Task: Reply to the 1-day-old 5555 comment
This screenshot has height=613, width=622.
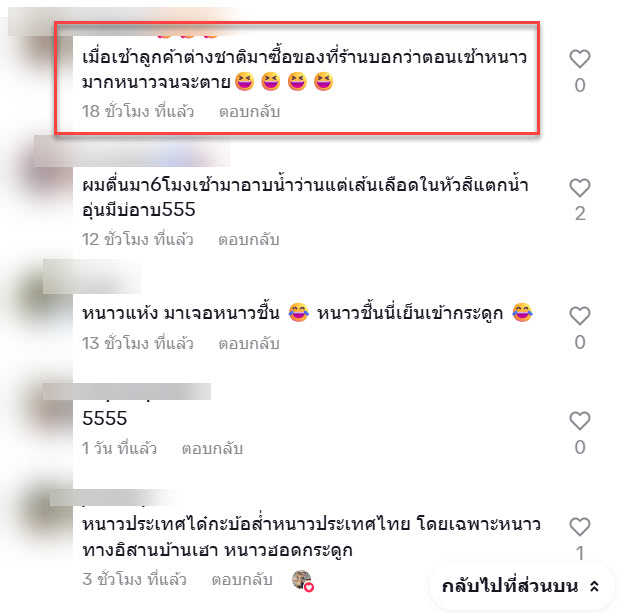Action: pyautogui.click(x=212, y=449)
